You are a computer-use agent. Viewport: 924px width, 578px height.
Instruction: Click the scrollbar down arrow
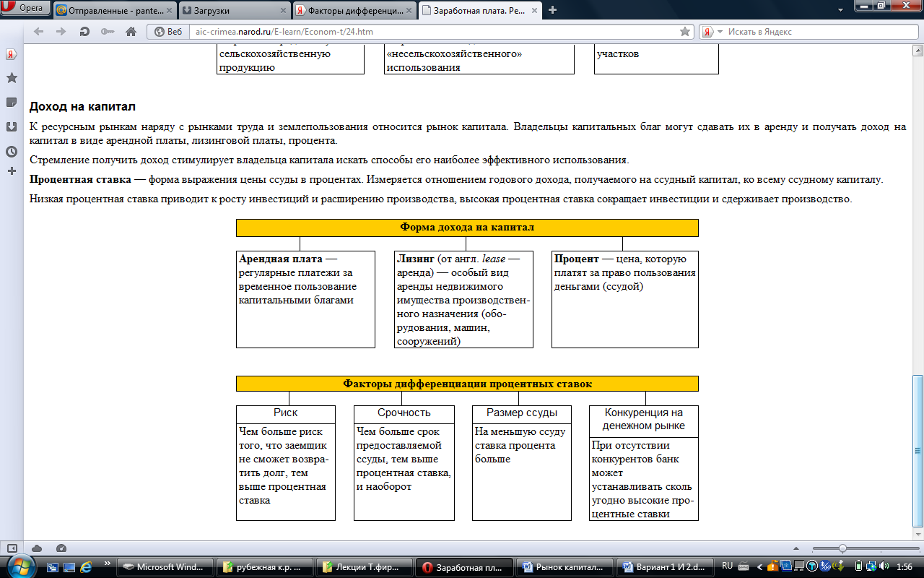point(918,533)
